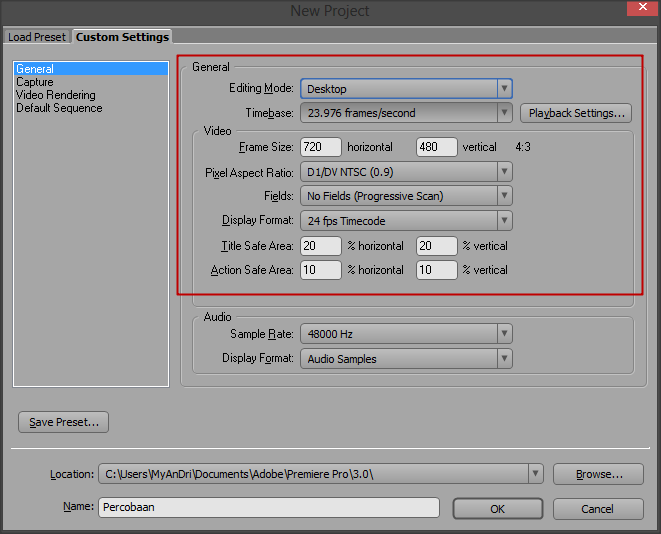Screen dimensions: 661x534
Task: Click Action Safe Area vertical field
Action: pyautogui.click(x=436, y=270)
